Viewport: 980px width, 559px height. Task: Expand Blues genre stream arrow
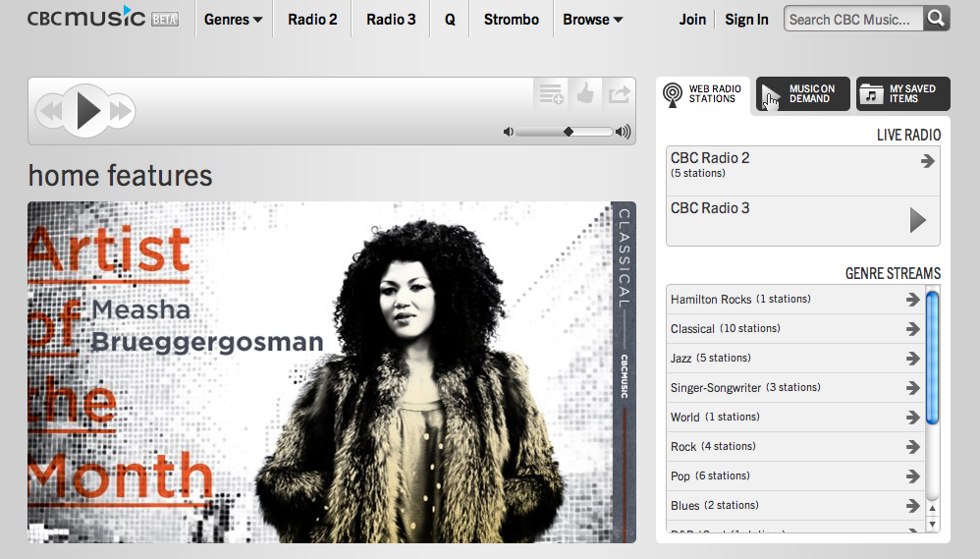tap(912, 505)
